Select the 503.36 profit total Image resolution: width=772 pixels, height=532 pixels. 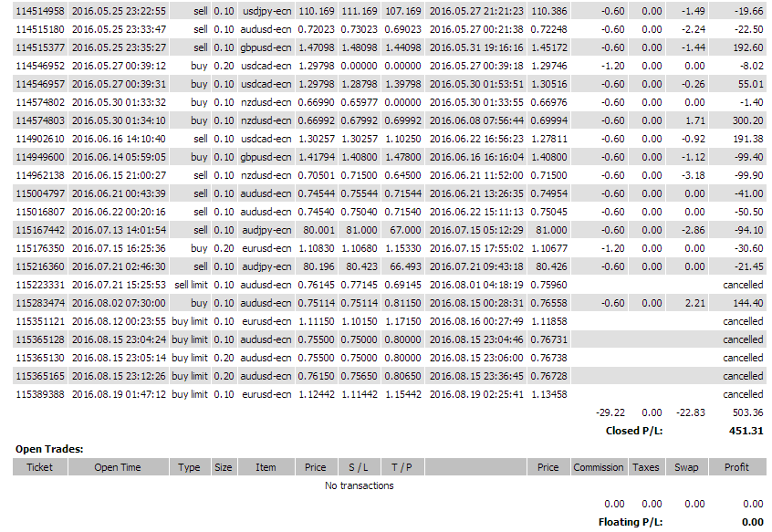point(748,412)
